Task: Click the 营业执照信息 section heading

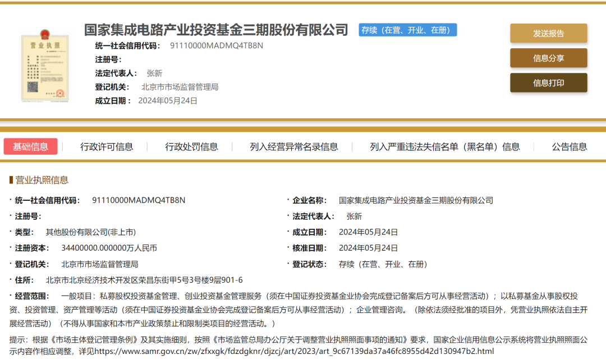Action: [42, 180]
